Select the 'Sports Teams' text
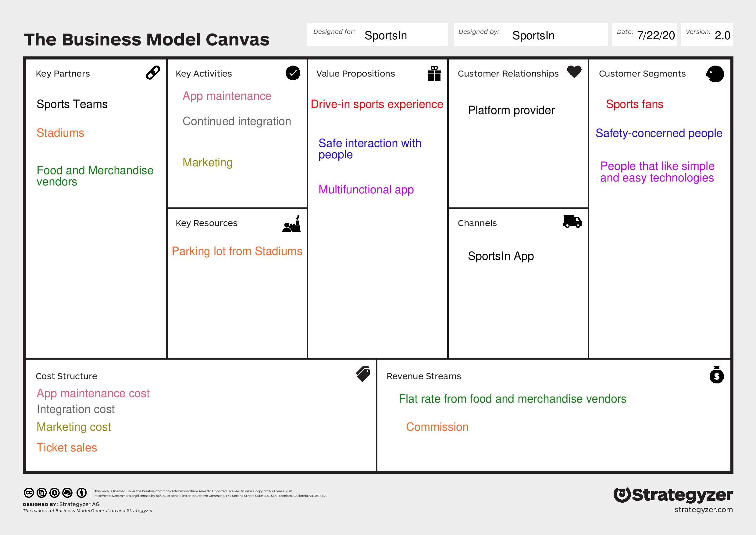The image size is (756, 535). [72, 104]
